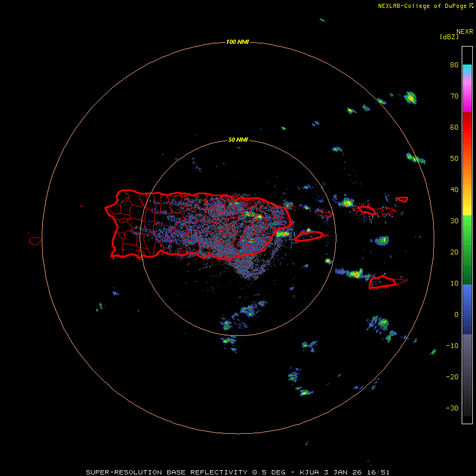Click the NEXR label above color scale
Image resolution: width=476 pixels, height=476 pixels.
click(x=465, y=32)
